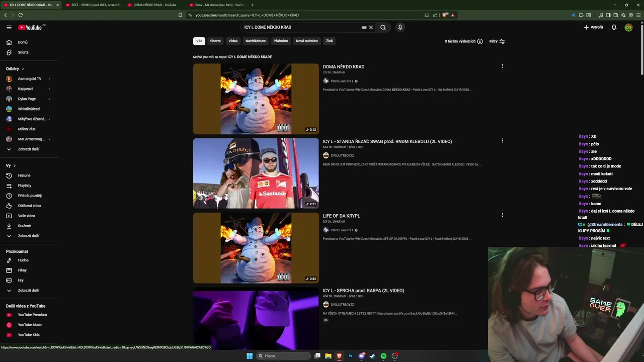
Task: Open YouTube Music link
Action: click(29, 325)
